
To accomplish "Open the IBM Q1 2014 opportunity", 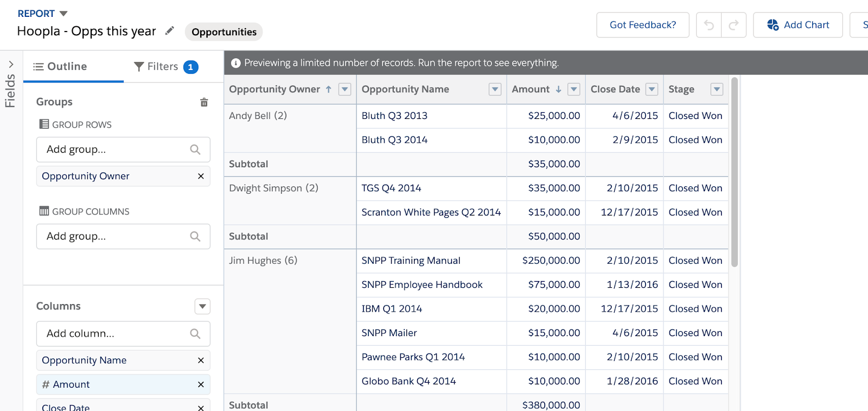I will [392, 309].
